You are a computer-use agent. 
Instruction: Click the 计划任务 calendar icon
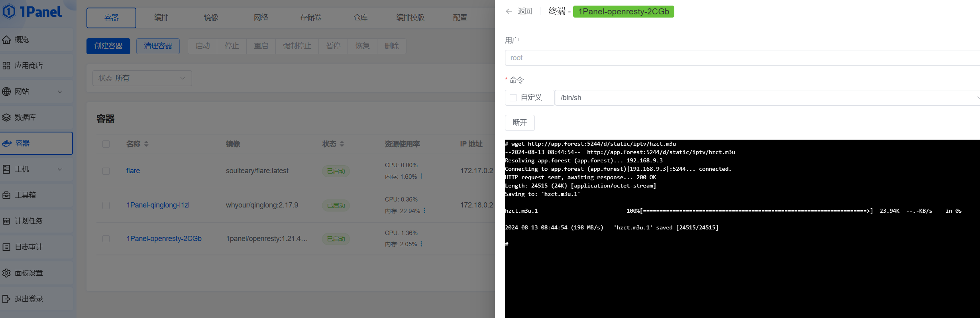(x=6, y=221)
